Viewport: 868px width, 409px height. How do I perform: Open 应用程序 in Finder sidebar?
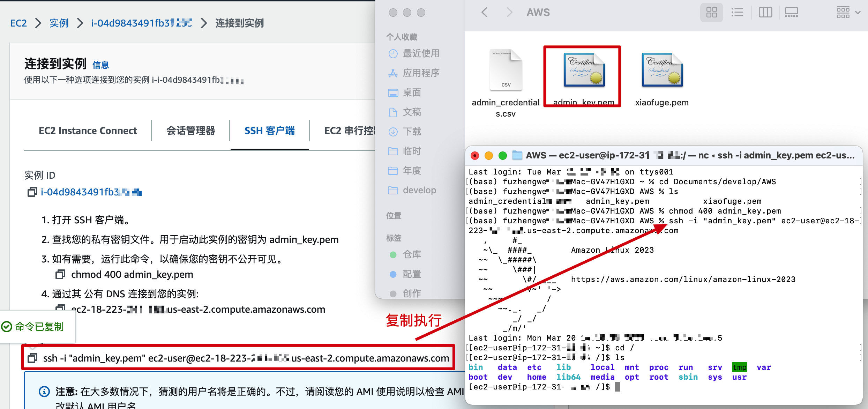coord(414,73)
